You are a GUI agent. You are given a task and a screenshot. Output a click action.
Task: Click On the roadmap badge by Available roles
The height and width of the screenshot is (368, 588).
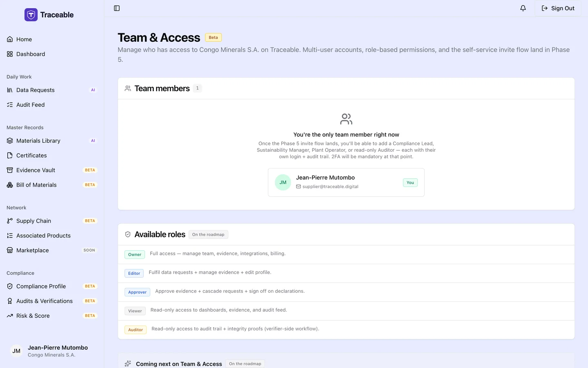208,234
